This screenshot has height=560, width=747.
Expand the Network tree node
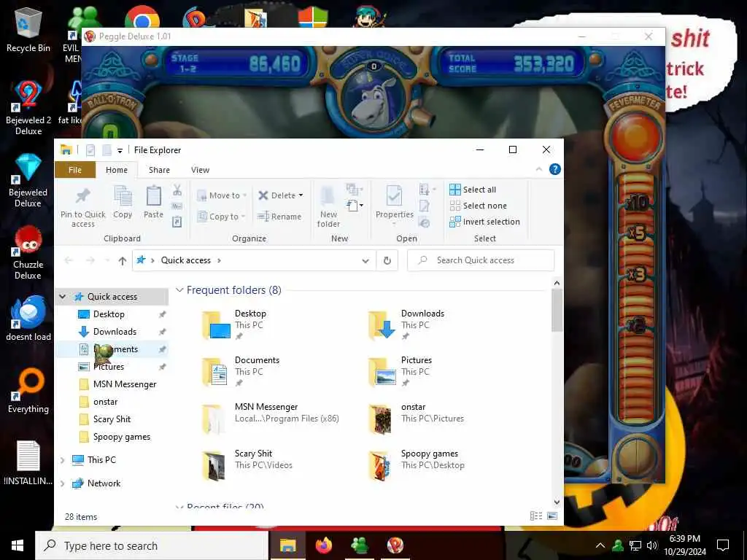coord(63,483)
